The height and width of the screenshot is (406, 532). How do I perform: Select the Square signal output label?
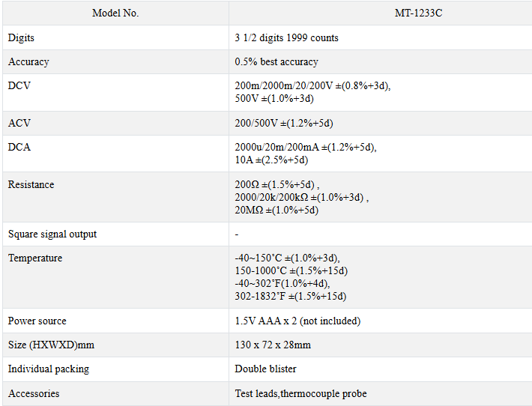[52, 234]
